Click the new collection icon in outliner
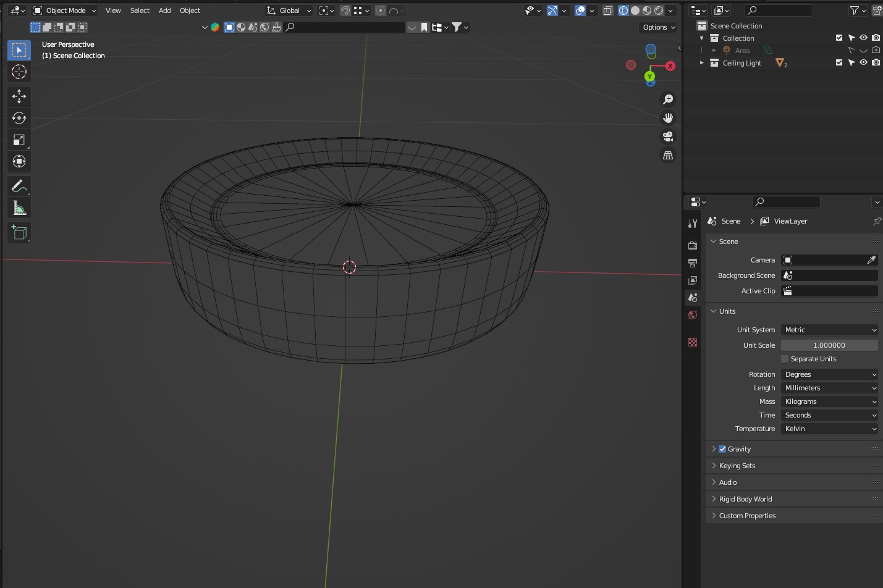 tap(877, 10)
